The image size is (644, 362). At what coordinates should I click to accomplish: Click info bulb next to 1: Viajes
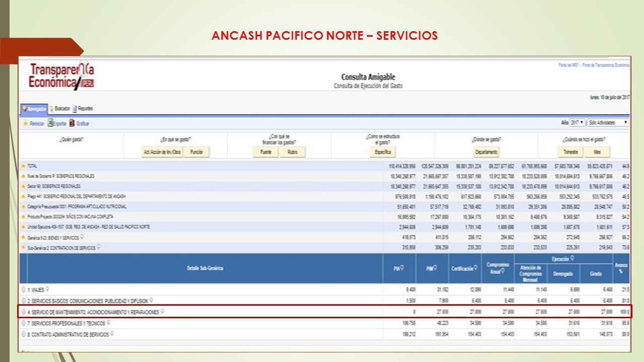pos(47,289)
